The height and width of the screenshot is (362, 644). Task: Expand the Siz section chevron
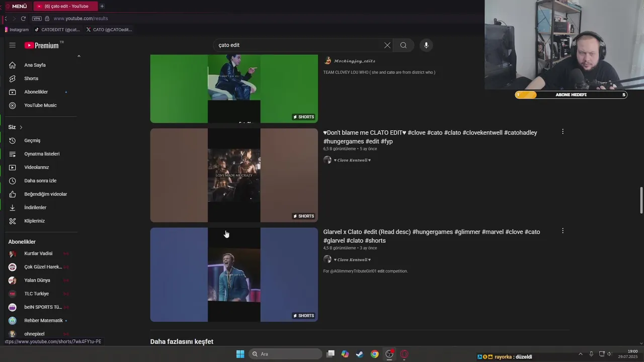click(21, 127)
